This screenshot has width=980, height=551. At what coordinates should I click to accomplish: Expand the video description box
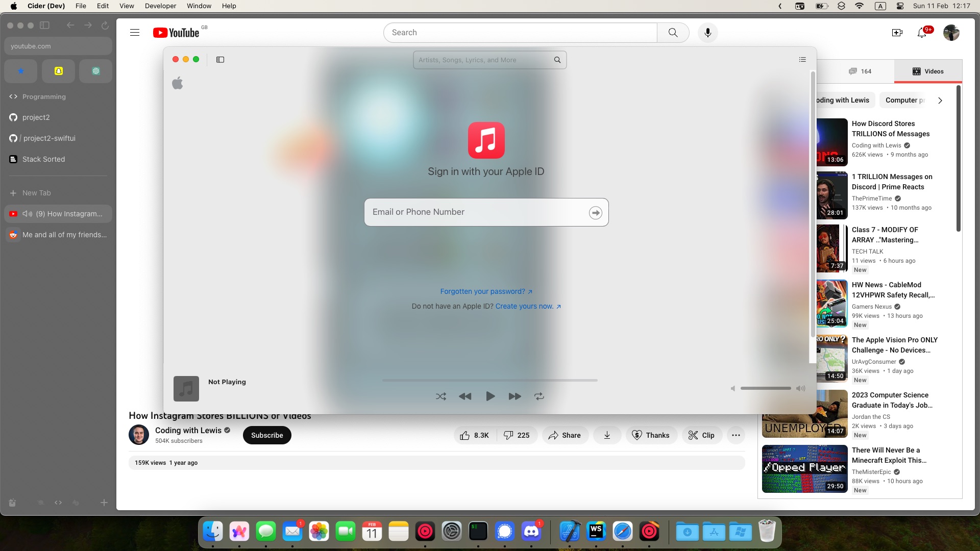click(436, 463)
